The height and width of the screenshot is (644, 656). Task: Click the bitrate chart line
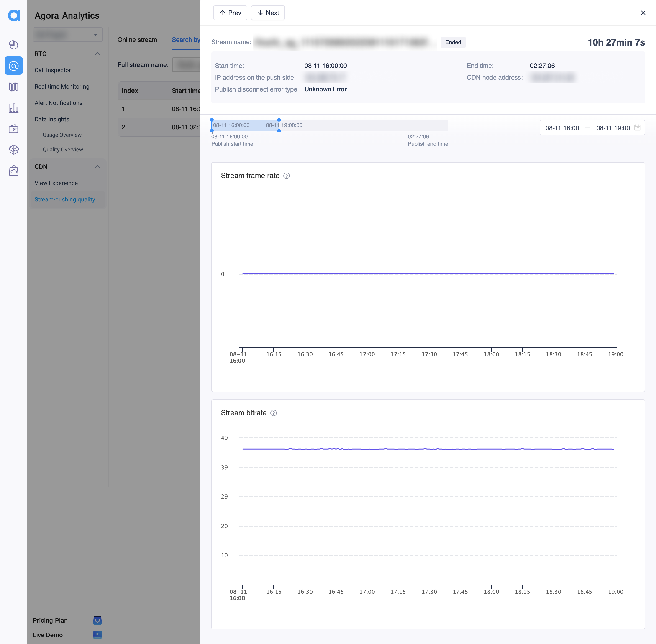coord(428,449)
